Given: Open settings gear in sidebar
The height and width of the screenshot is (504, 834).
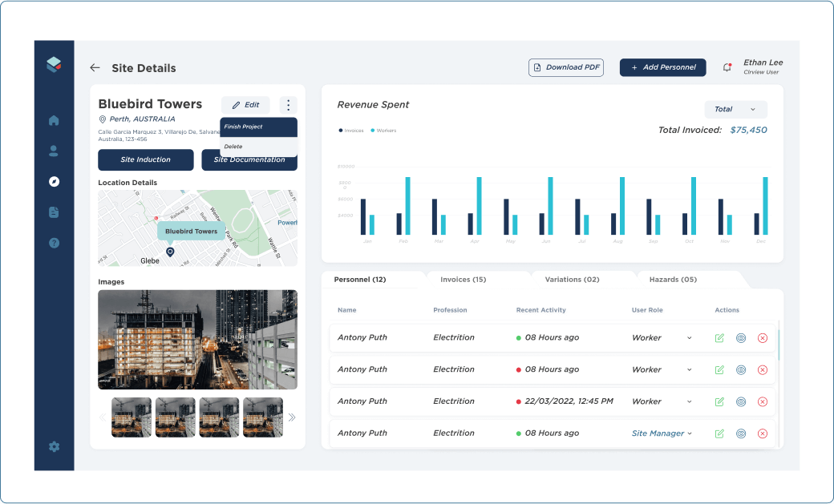Looking at the screenshot, I should pyautogui.click(x=54, y=446).
